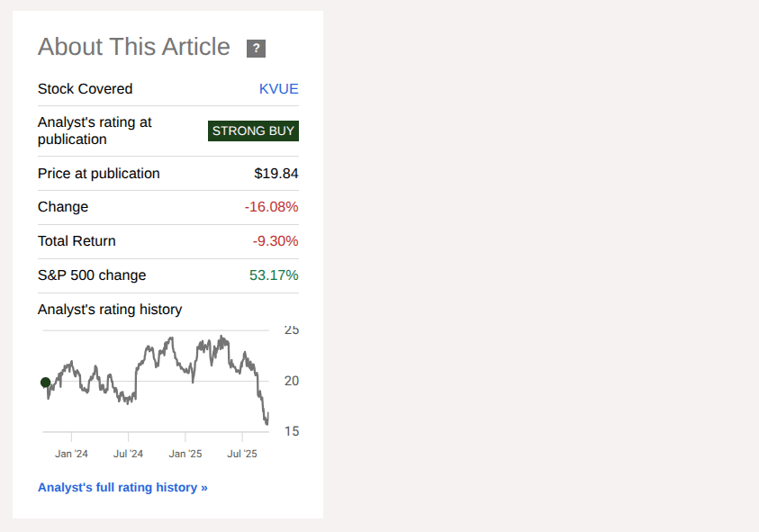
Task: Click the Jan '25 axis label on the chart
Action: [x=185, y=454]
